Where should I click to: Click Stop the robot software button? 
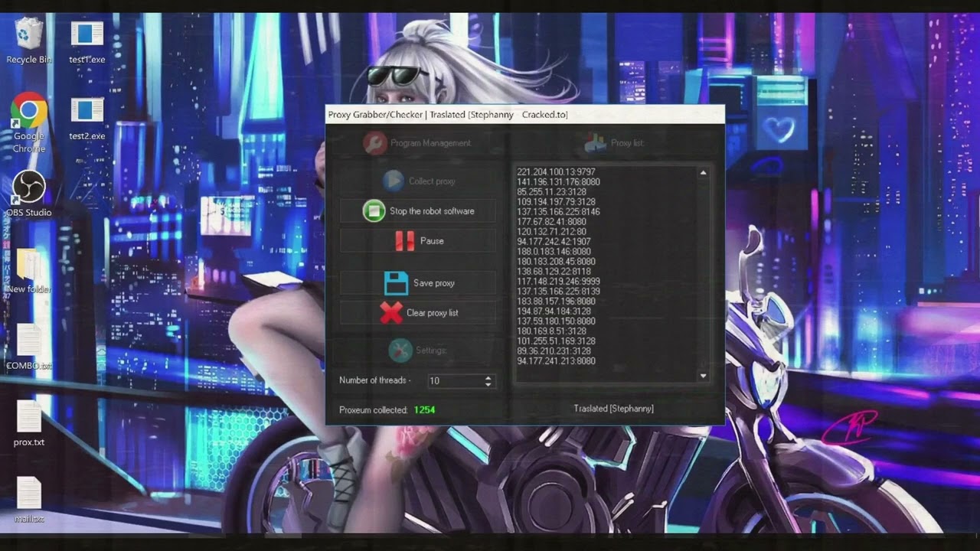(419, 211)
